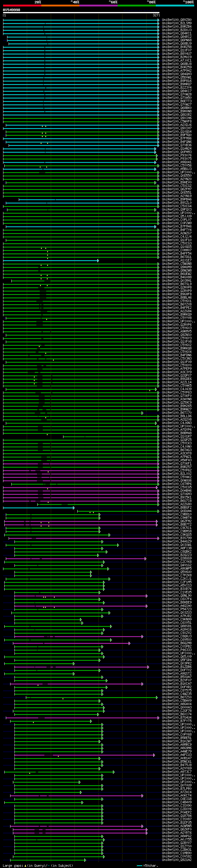The height and width of the screenshot is (868, 197).
Task: Click the red 20% identity legend segment
Action: point(22,6)
